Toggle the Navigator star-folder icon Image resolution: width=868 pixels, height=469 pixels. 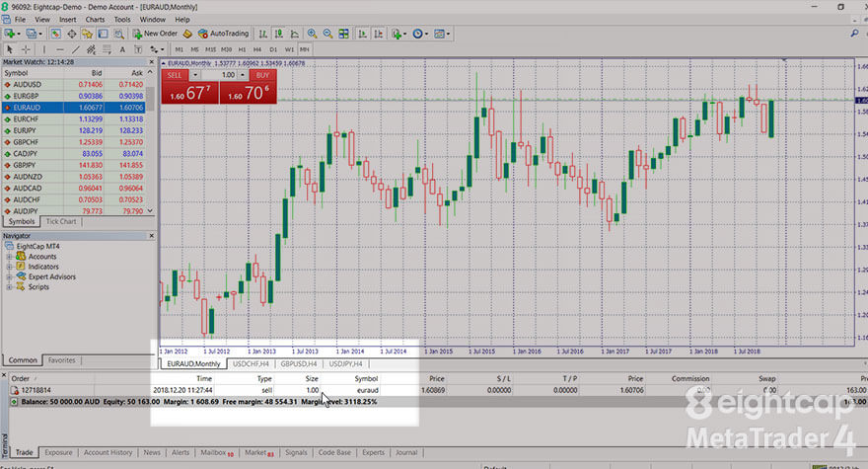click(87, 34)
